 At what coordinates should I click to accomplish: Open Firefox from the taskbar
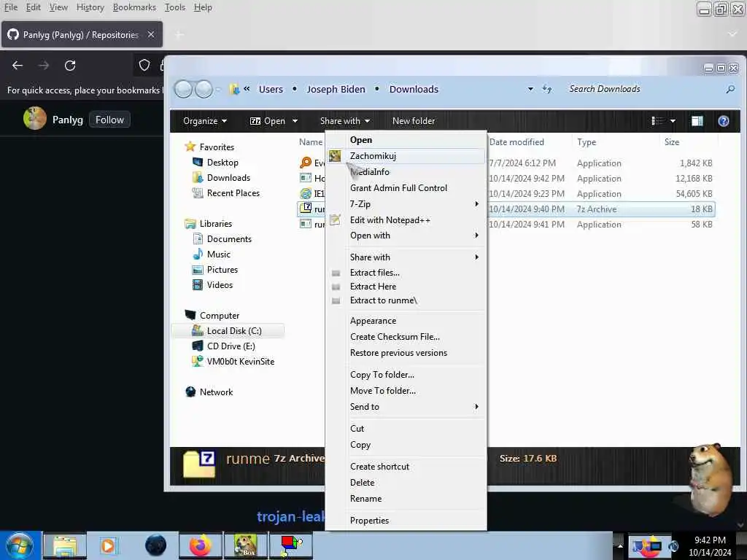click(201, 545)
